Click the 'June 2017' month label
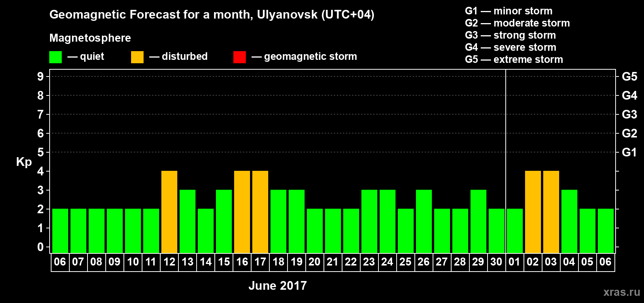644x303 pixels. tap(278, 286)
